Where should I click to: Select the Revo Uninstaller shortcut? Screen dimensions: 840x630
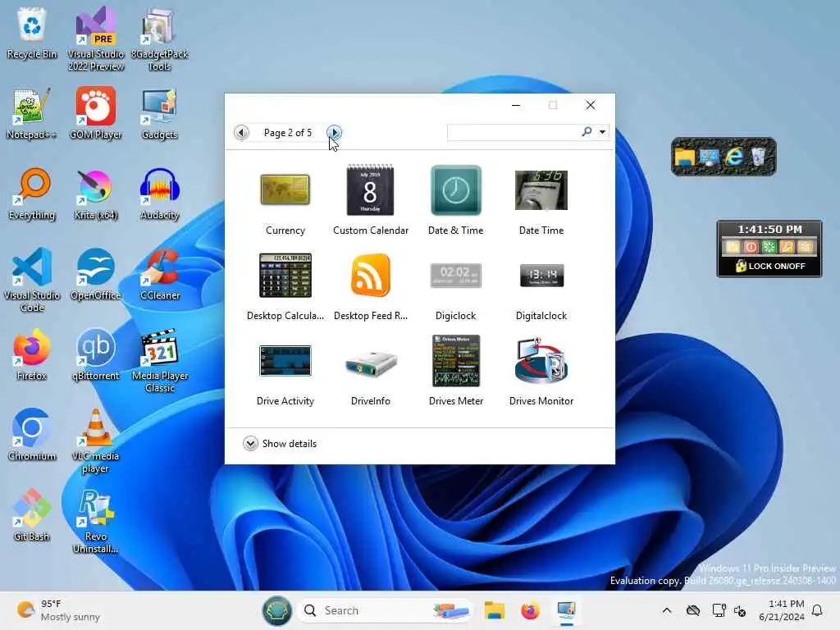point(96,521)
